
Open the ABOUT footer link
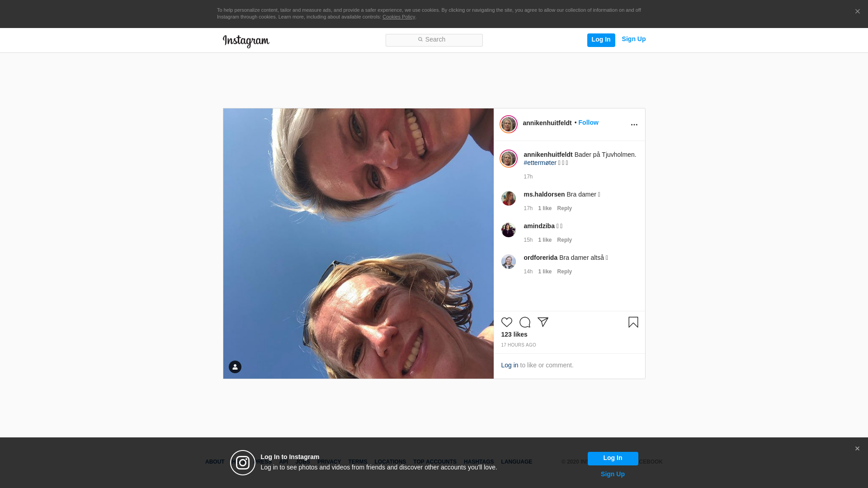(x=215, y=462)
